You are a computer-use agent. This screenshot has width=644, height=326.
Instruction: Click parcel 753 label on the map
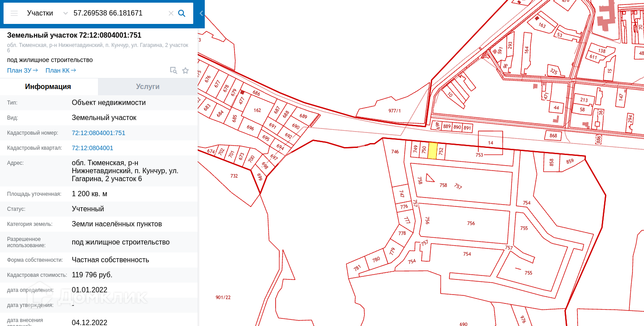pos(479,155)
